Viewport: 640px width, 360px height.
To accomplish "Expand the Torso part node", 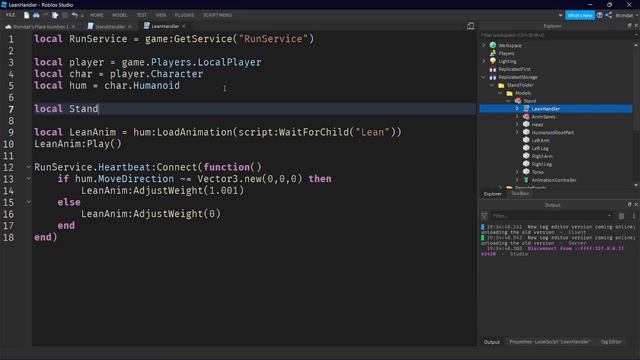I will (x=517, y=172).
